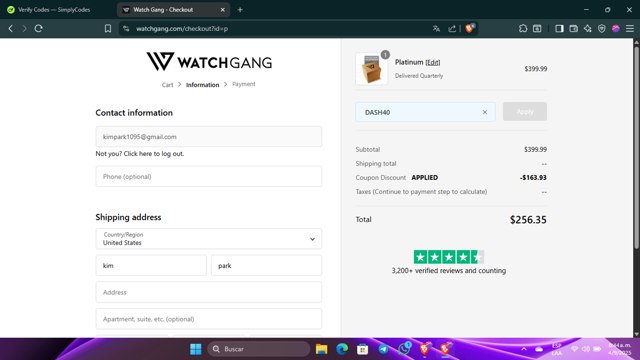Open WhatsApp from taskbar

tap(404, 349)
